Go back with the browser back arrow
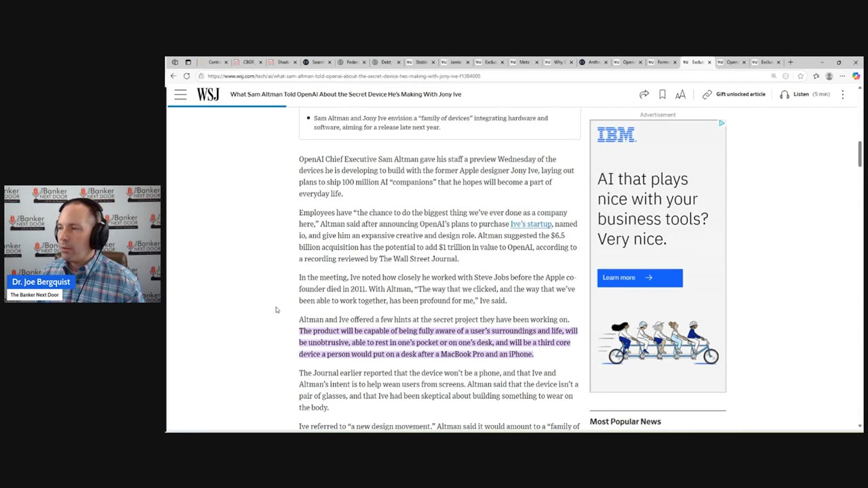This screenshot has width=868, height=488. pyautogui.click(x=174, y=76)
